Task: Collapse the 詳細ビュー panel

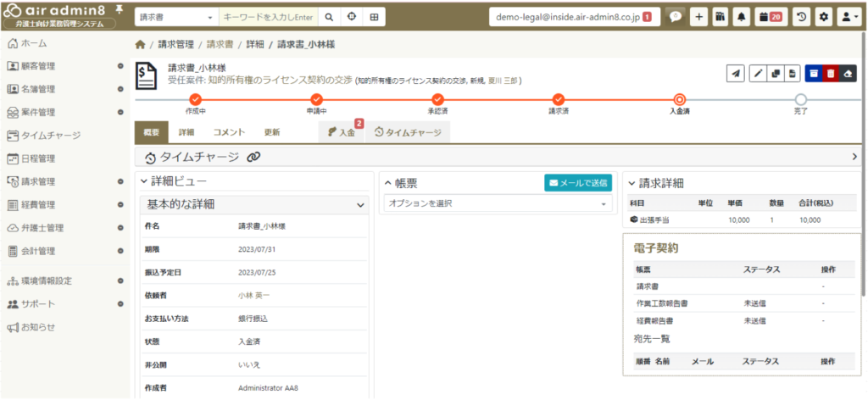Action: 142,182
